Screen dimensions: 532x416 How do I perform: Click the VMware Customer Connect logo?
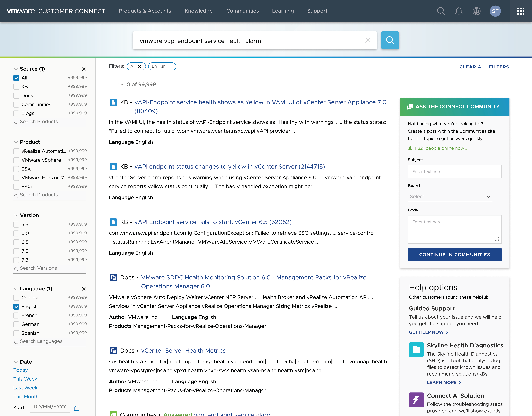56,11
